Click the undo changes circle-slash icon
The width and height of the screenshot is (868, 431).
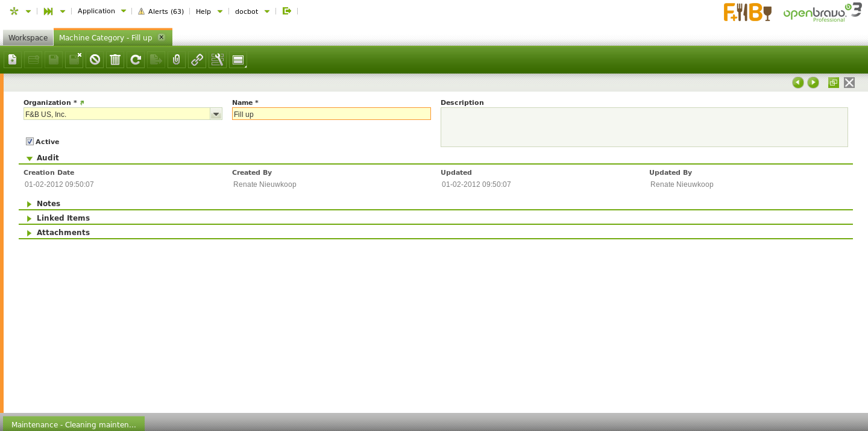coord(95,60)
